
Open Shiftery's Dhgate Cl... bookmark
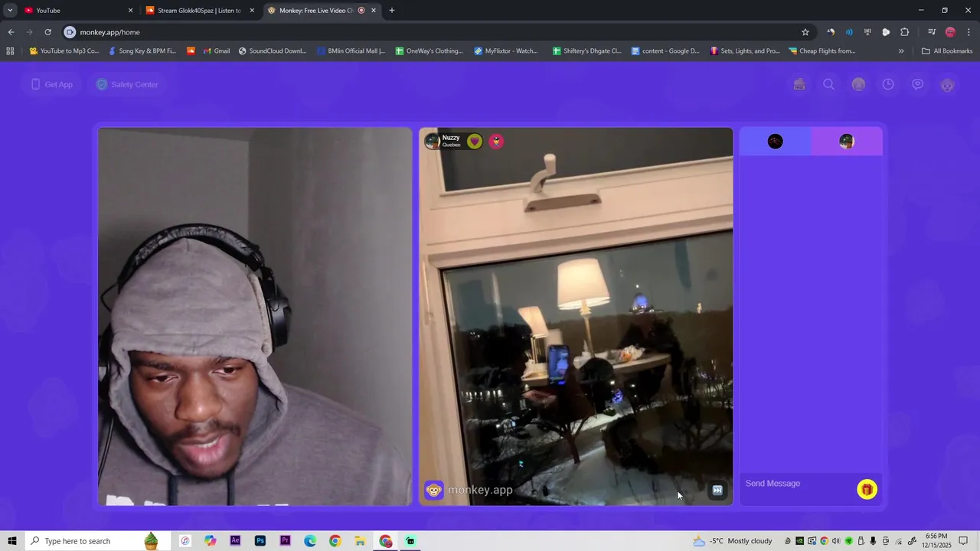pos(587,51)
